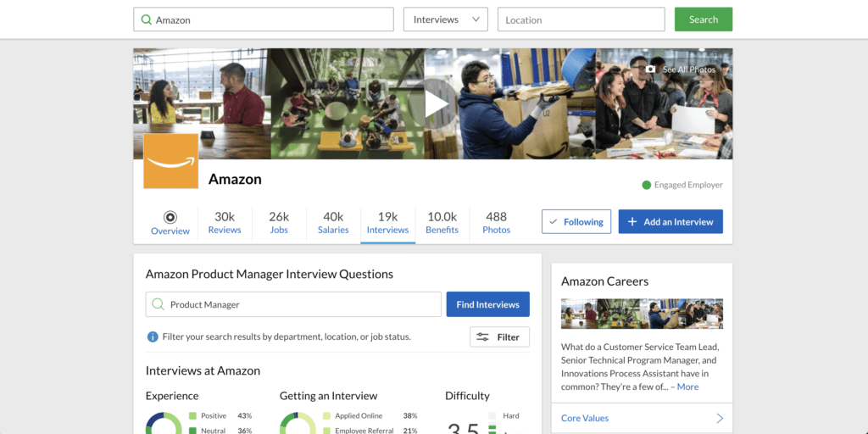Screen dimensions: 868x434
Task: Open the Interviews category dropdown
Action: pos(446,19)
